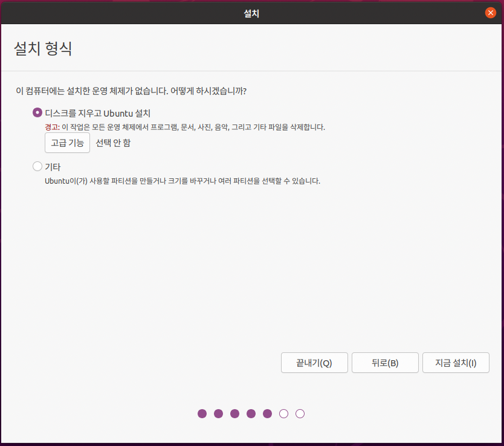Go back with the "뒤로(B)" button
The height and width of the screenshot is (446, 504).
point(385,363)
